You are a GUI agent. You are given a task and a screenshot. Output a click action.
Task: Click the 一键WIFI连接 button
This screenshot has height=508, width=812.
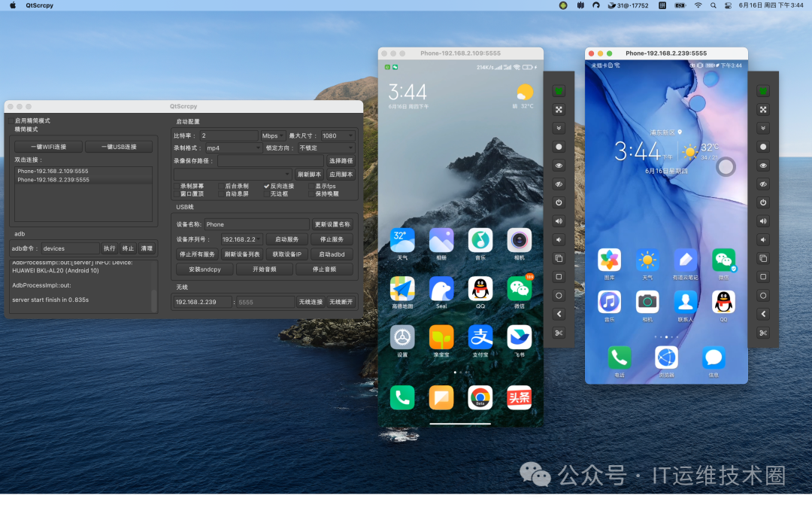pos(49,147)
